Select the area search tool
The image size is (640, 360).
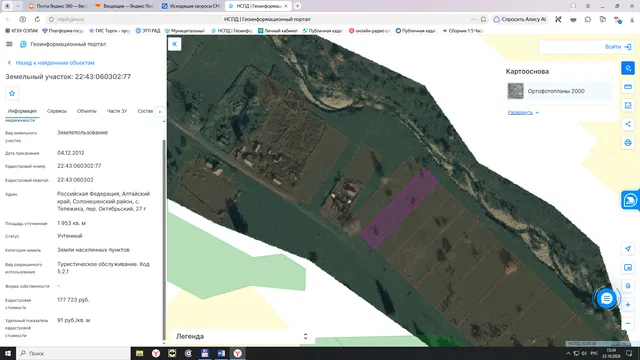coord(628,106)
